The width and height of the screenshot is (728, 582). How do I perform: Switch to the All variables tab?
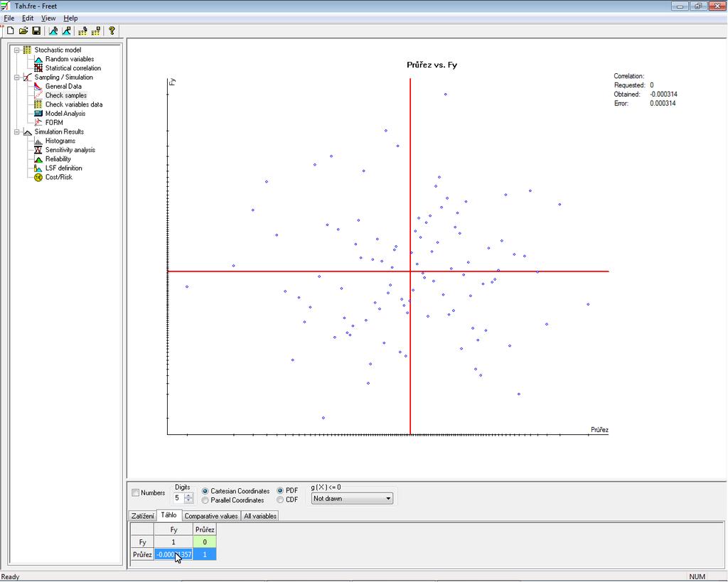click(x=260, y=516)
